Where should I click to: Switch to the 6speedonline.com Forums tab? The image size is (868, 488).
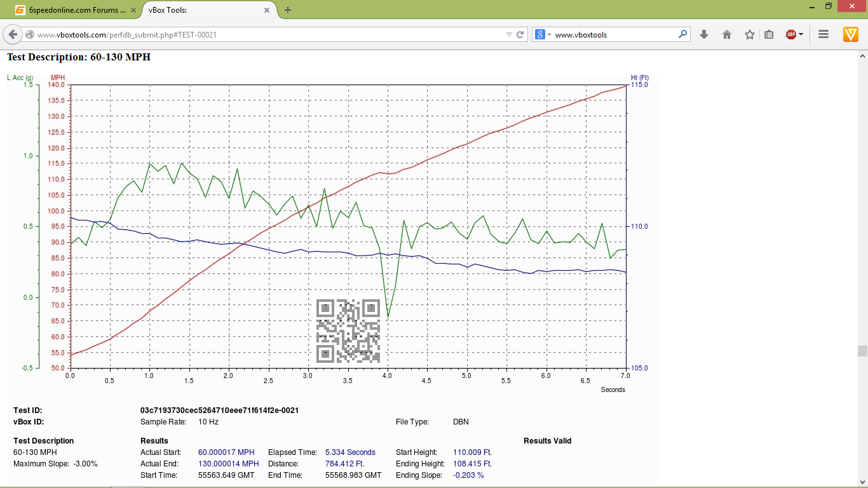70,10
